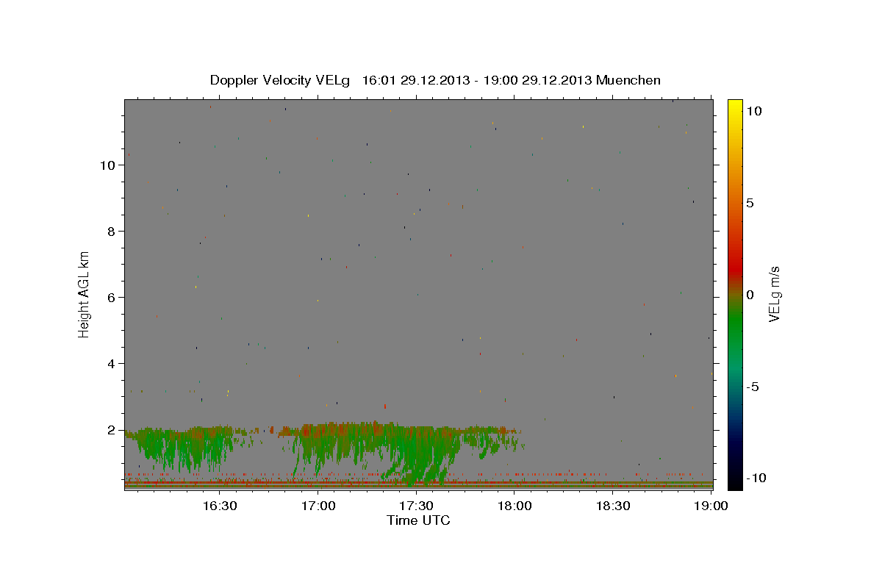This screenshot has width=882, height=588.
Task: Click the 'Muenchen' location in the title
Action: pyautogui.click(x=628, y=80)
